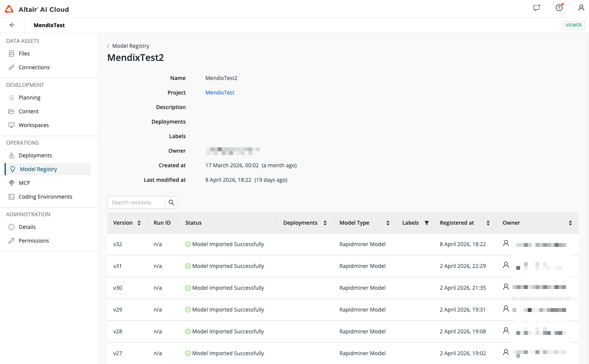Viewport: 589px width, 364px height.
Task: Click the Connections plug icon
Action: pos(11,67)
